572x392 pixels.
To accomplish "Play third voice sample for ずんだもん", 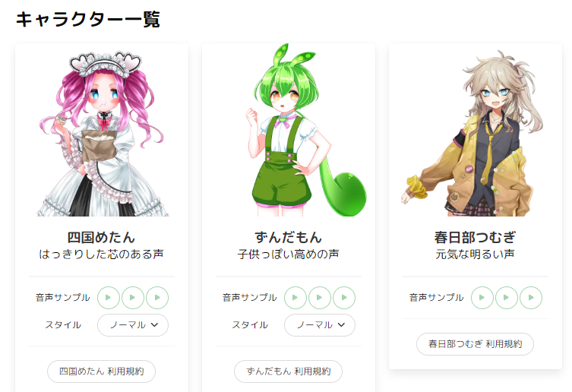I will pyautogui.click(x=344, y=298).
